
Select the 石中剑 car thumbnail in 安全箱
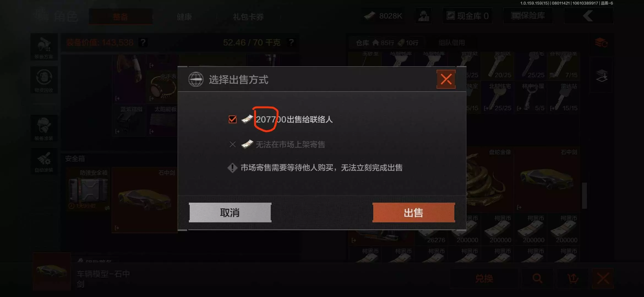[145, 200]
